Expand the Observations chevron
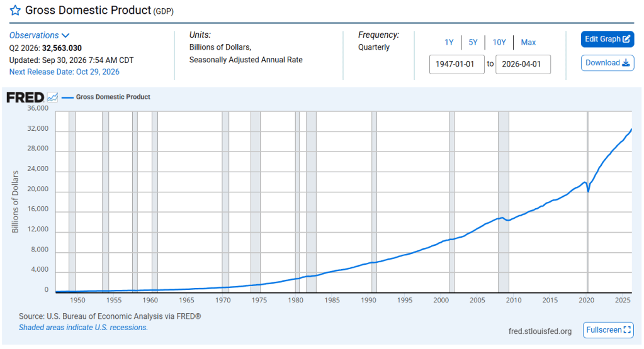Image resolution: width=644 pixels, height=349 pixels. click(x=65, y=36)
